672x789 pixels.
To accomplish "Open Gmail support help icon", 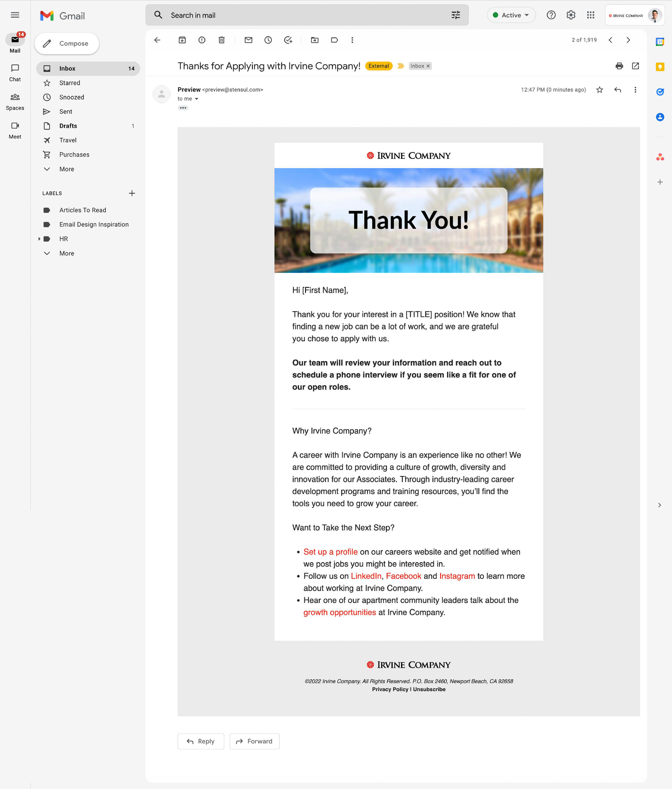I will (x=551, y=15).
